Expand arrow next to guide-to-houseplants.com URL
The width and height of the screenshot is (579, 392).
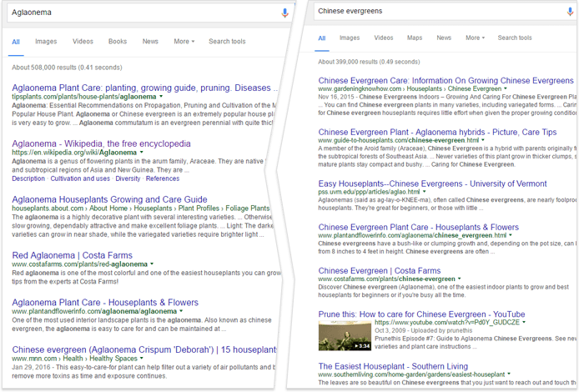point(483,141)
